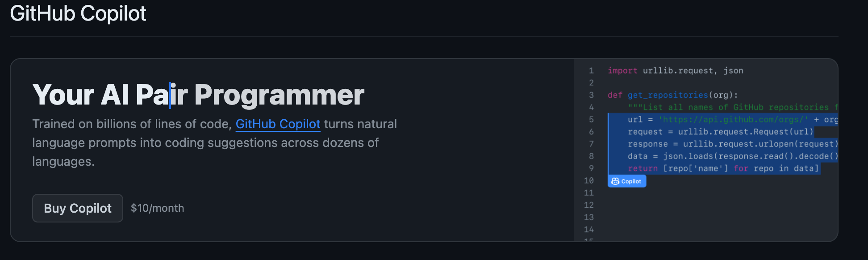Click the Buy Copilot button
Viewport: 868px width, 260px height.
point(78,208)
